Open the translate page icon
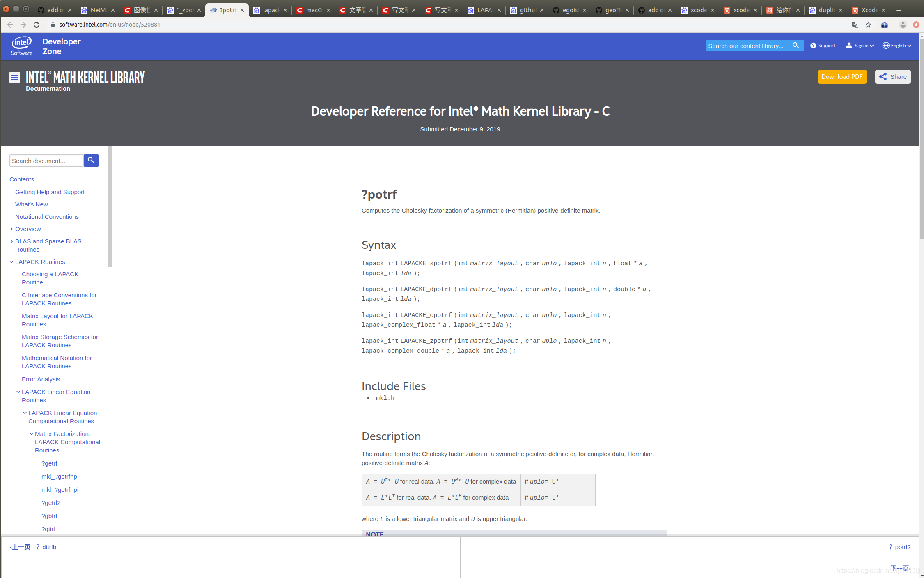This screenshot has height=578, width=924. pos(855,25)
